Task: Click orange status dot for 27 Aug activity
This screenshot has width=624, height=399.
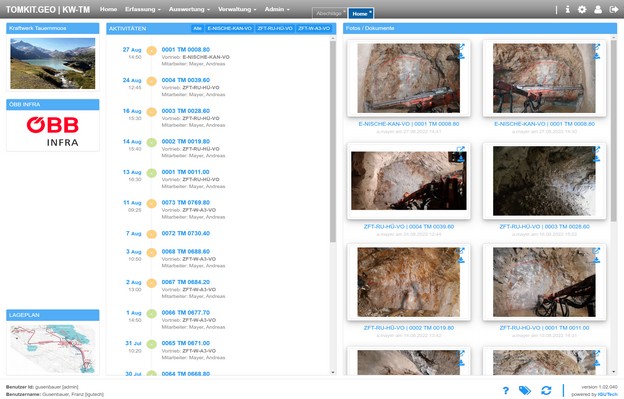Action: click(x=152, y=51)
